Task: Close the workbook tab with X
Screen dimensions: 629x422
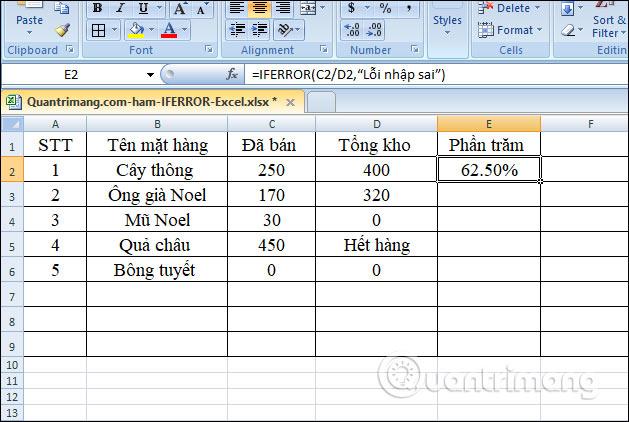Action: (x=290, y=103)
